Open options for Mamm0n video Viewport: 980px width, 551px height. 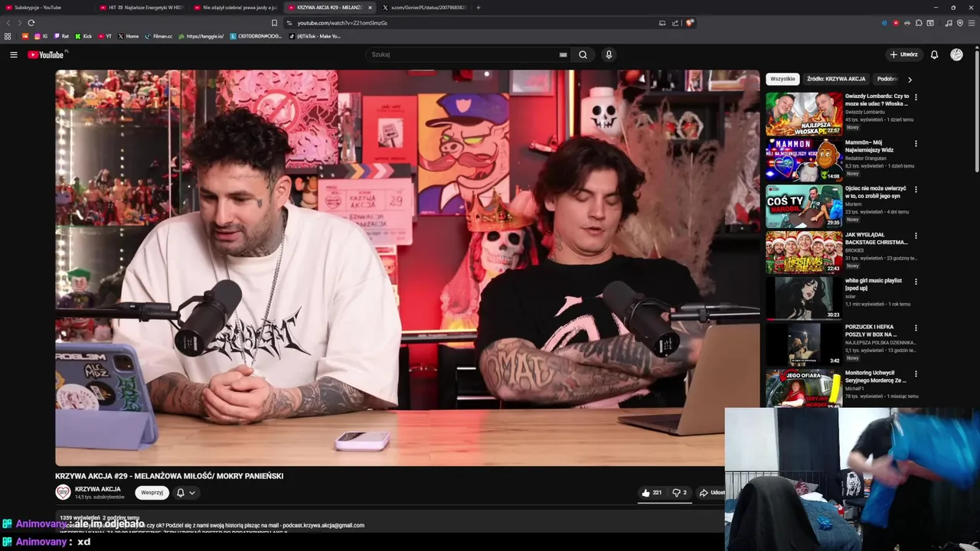pos(916,143)
